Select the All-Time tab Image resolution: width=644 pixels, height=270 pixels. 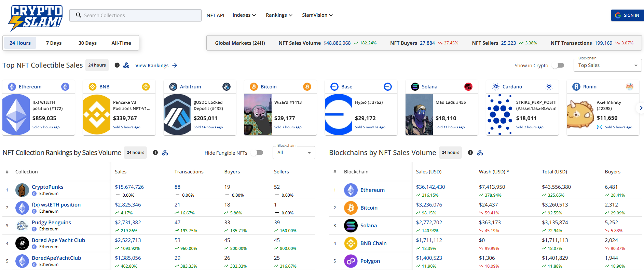[121, 43]
